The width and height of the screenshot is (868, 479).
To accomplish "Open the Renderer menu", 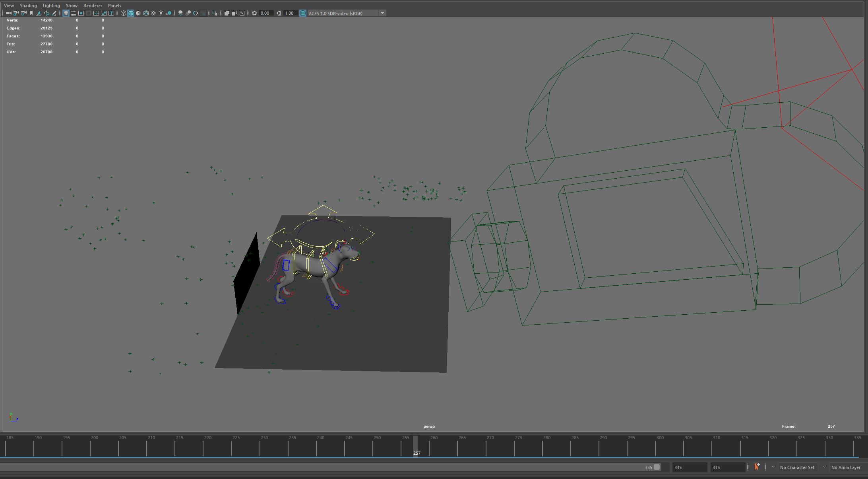I will [93, 6].
